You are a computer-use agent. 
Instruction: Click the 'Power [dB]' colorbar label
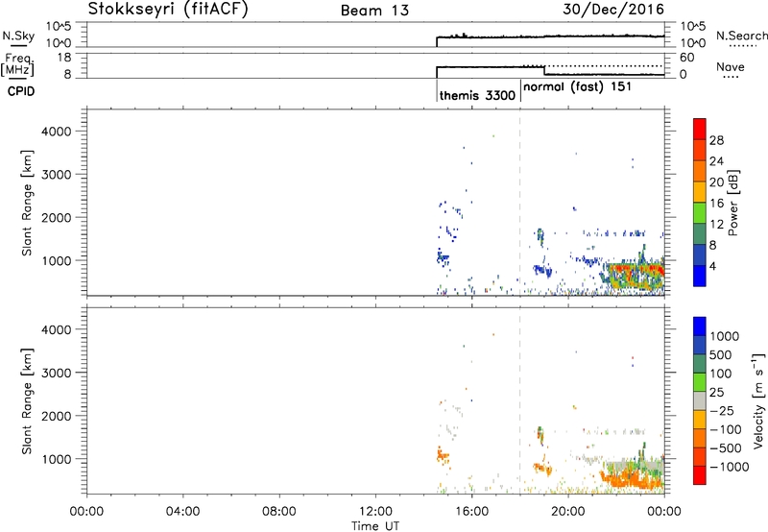click(732, 203)
